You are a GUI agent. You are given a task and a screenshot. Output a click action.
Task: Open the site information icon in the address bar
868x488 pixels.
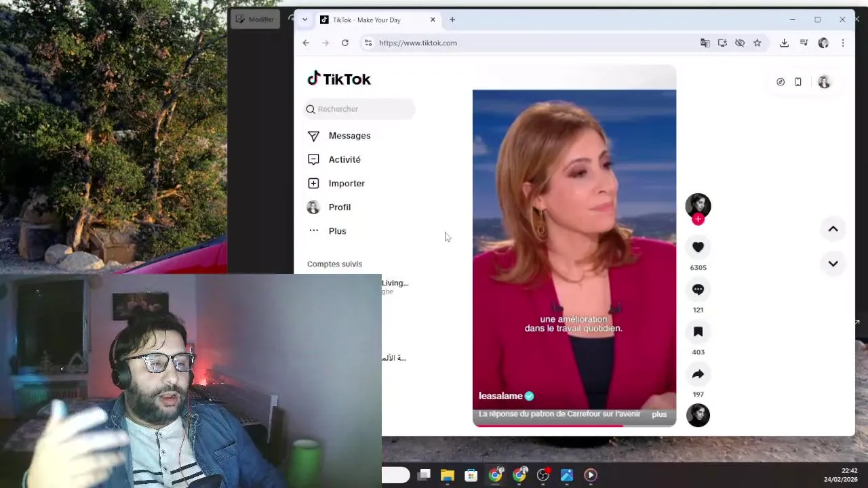(x=368, y=43)
